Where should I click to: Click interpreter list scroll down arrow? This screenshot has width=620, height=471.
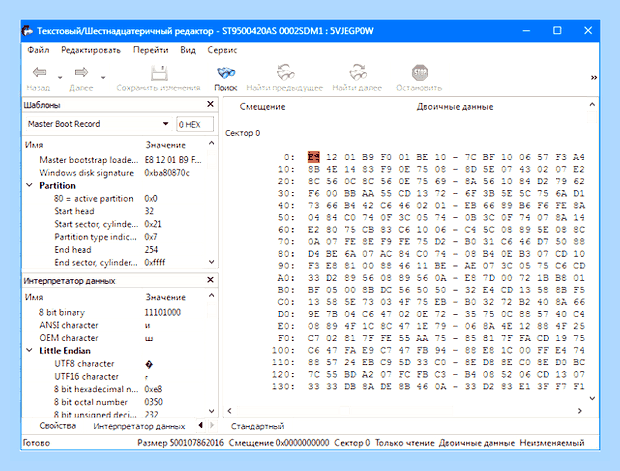(x=212, y=411)
